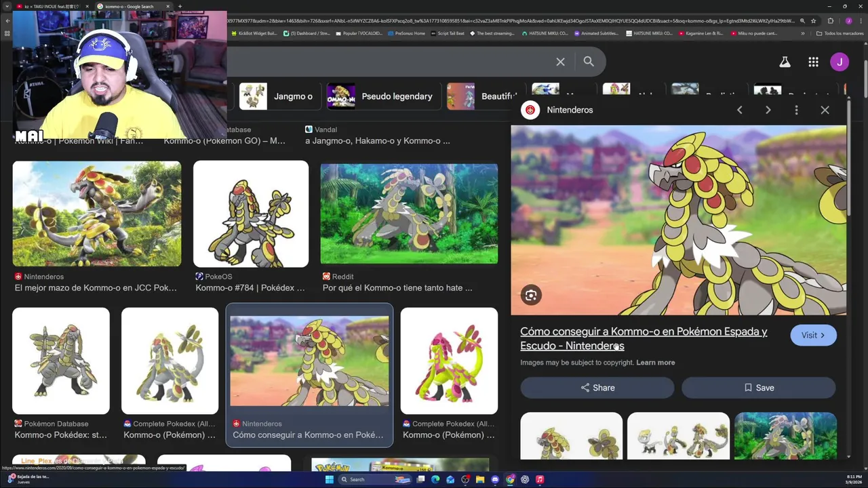868x488 pixels.
Task: Click the Share button
Action: tap(597, 388)
